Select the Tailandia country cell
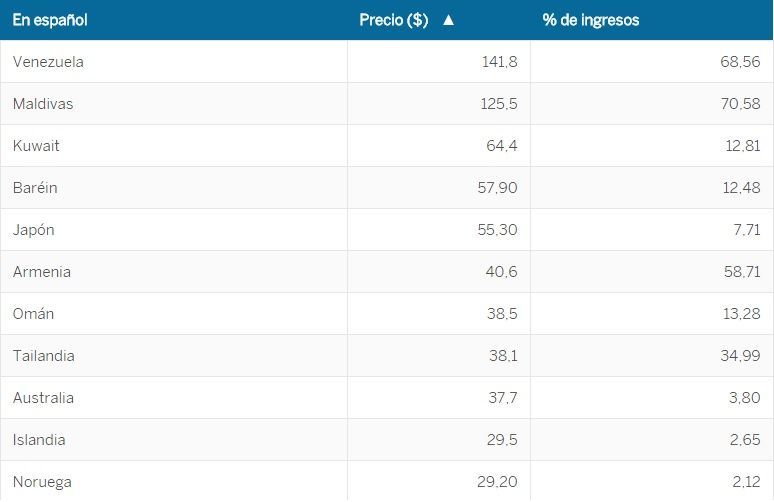This screenshot has height=502, width=774. coord(44,356)
